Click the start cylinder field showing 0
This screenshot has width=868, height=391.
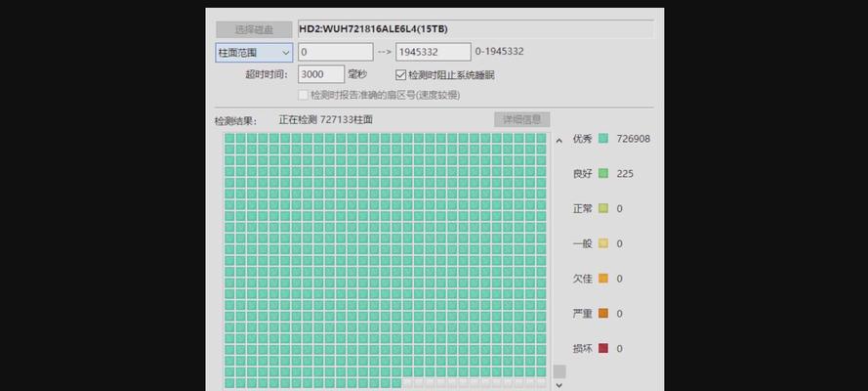pos(335,52)
